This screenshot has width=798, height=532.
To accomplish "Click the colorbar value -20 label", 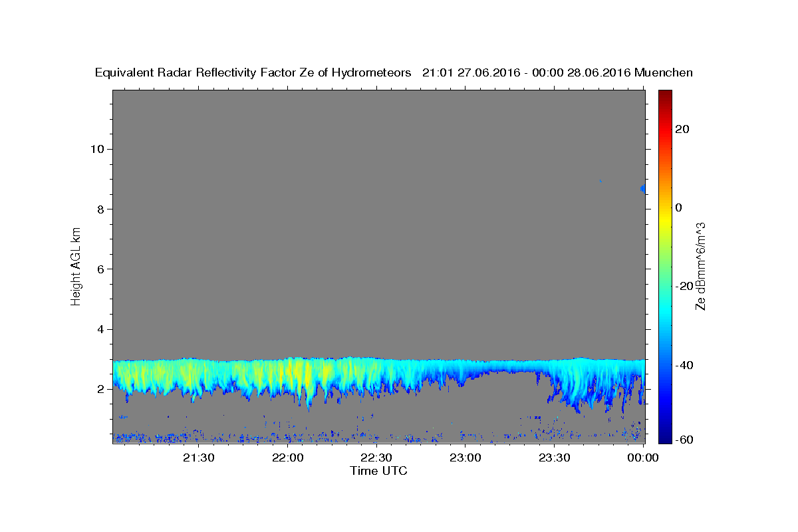I will [x=684, y=286].
